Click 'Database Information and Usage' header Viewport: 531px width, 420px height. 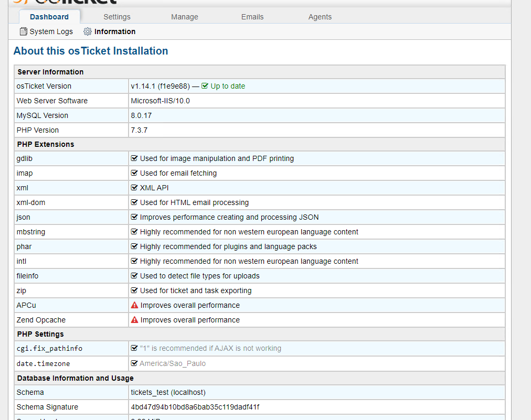click(75, 378)
